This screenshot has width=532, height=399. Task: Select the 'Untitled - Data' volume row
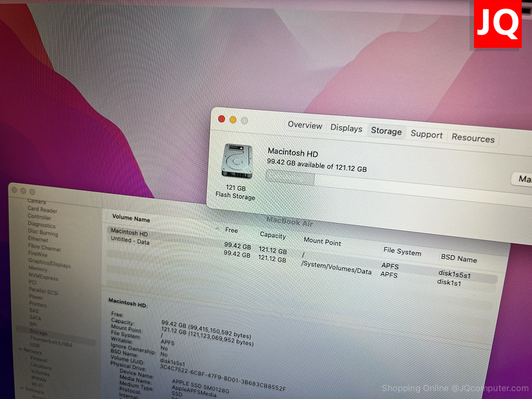pyautogui.click(x=302, y=262)
